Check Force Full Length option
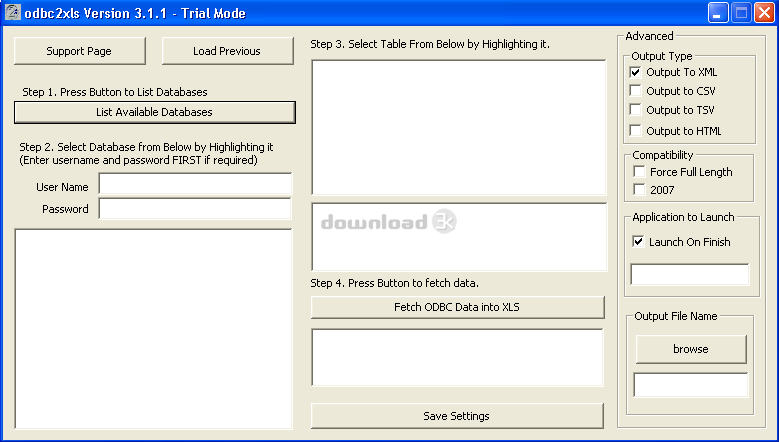The width and height of the screenshot is (779, 442). tap(639, 172)
